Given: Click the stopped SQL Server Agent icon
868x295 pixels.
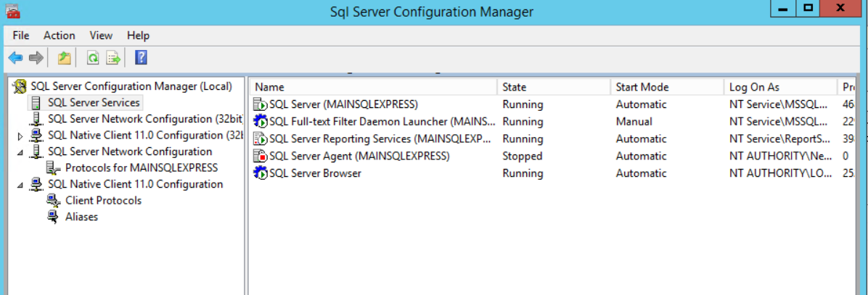Looking at the screenshot, I should (x=260, y=157).
